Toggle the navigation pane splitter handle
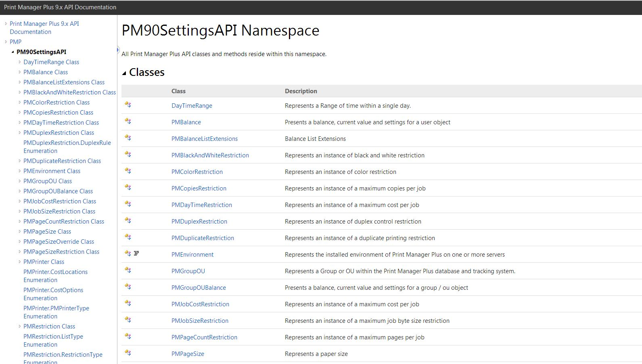The image size is (642, 364). (118, 50)
